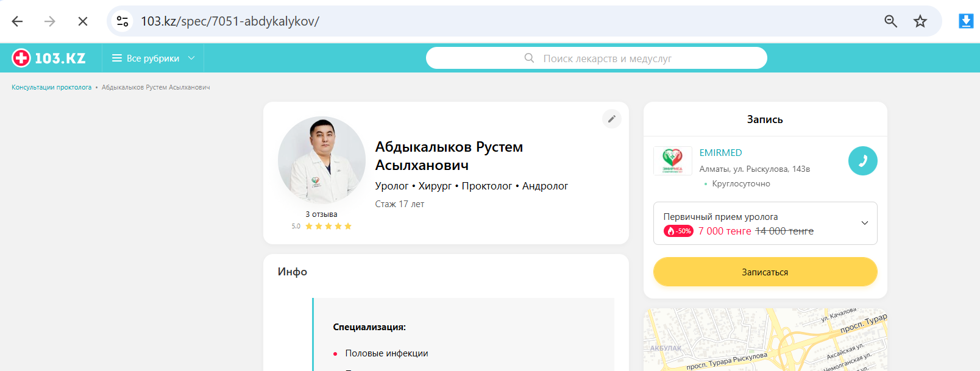
Task: Open the map preview of clinic location
Action: click(x=765, y=340)
